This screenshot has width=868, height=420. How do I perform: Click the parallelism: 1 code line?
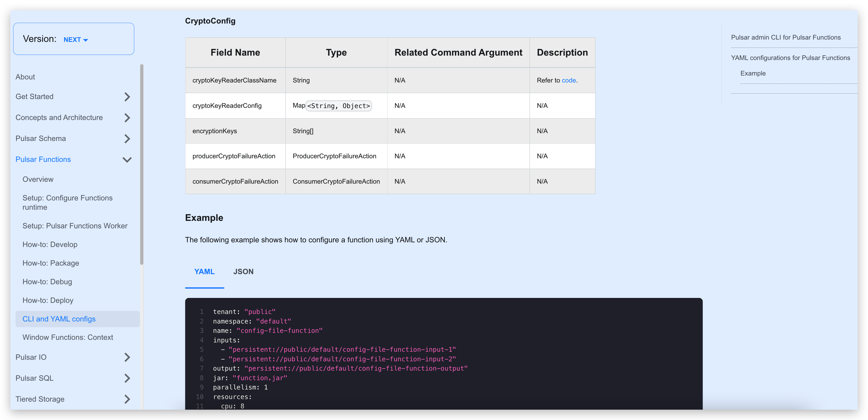(x=240, y=387)
